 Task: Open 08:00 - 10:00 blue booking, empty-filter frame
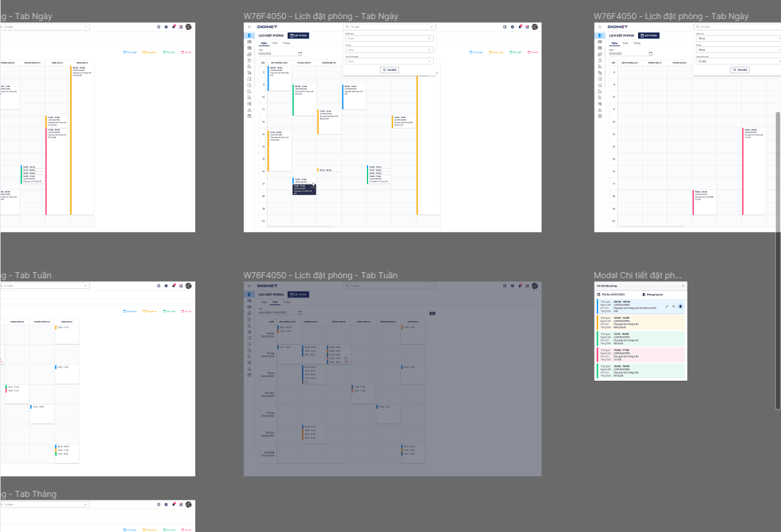(x=279, y=78)
